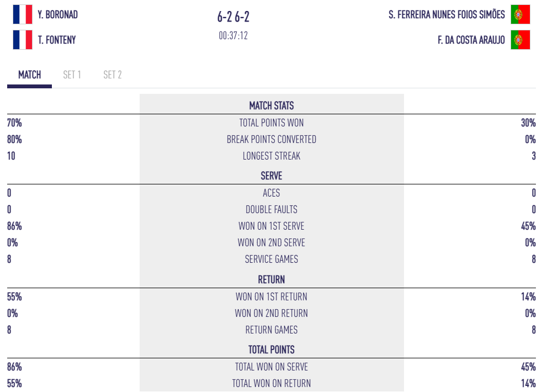The width and height of the screenshot is (542, 392).
Task: Open the SET 1 stats tab
Action: 72,75
